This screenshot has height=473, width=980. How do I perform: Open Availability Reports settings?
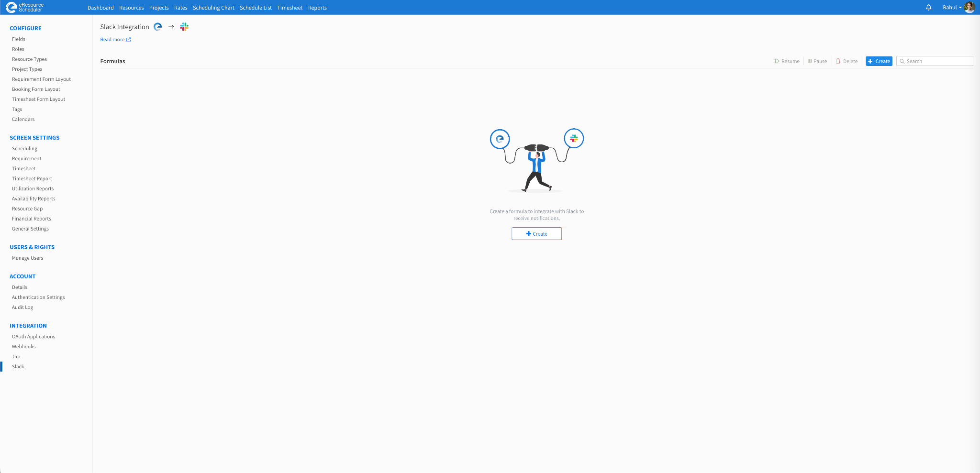point(33,199)
